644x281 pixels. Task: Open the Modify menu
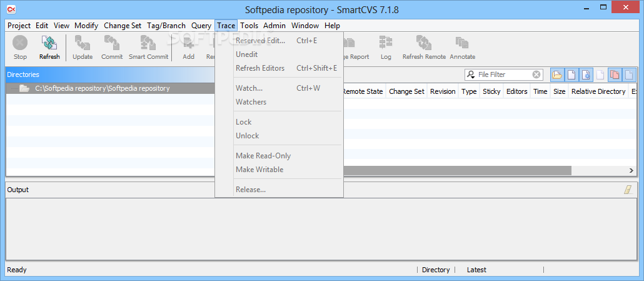click(86, 26)
